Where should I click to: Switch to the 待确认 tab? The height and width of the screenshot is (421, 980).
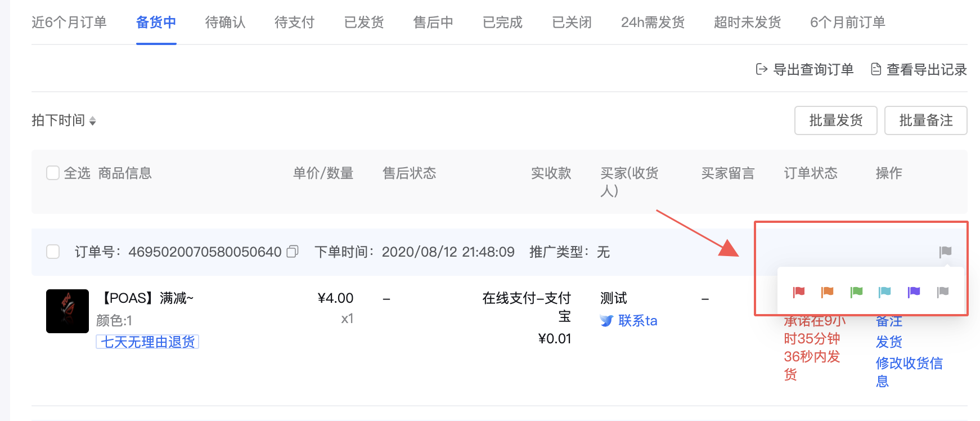point(225,23)
